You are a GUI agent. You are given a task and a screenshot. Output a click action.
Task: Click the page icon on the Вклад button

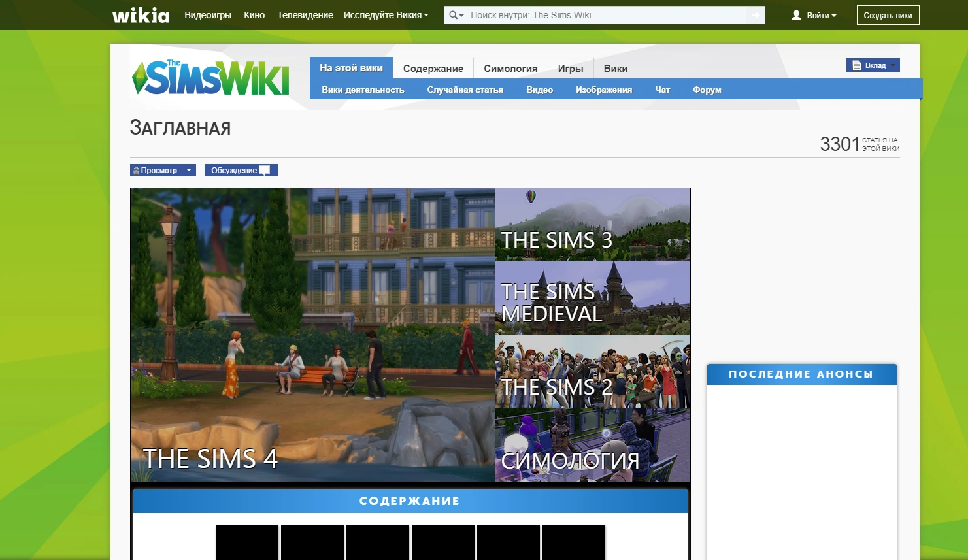[x=857, y=65]
